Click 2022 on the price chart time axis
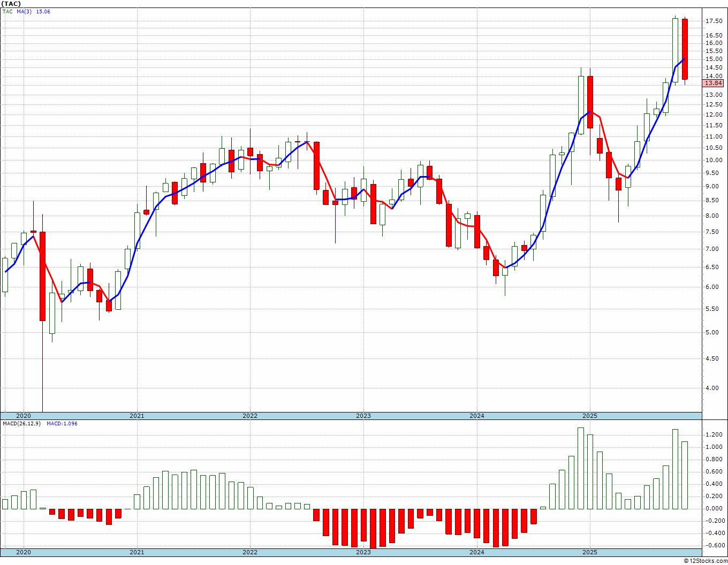 point(250,416)
